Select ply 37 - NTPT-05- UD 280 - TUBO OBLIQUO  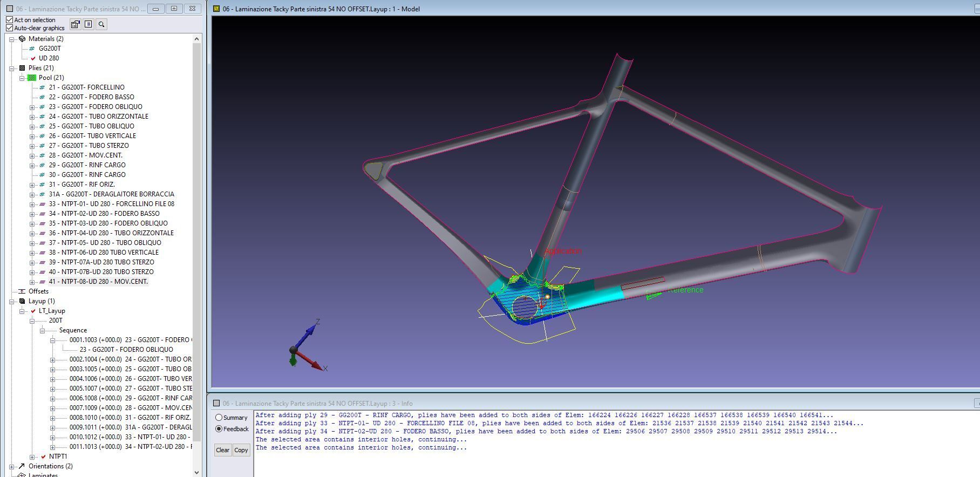click(105, 243)
